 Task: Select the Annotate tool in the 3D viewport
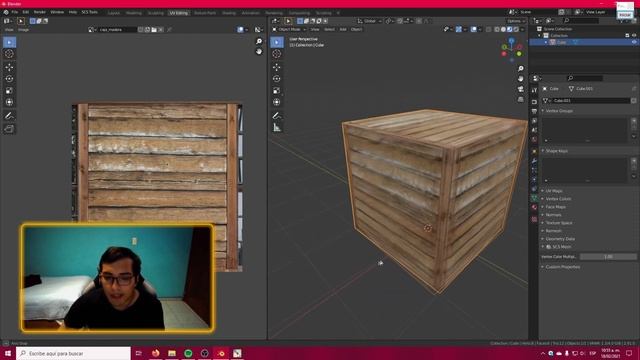(x=276, y=116)
